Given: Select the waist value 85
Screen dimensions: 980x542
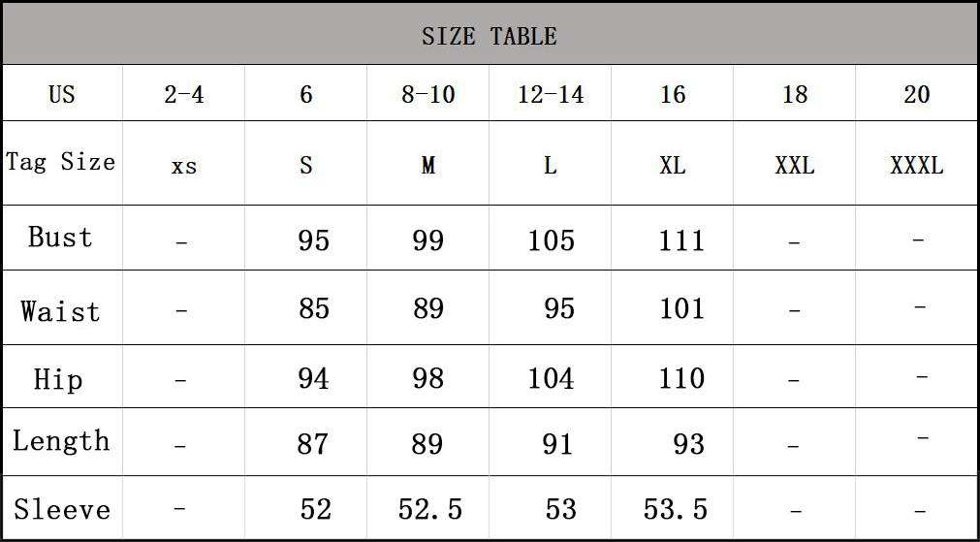Looking at the screenshot, I should pyautogui.click(x=314, y=309).
